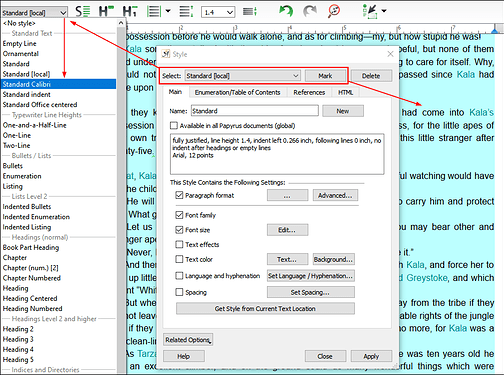Select '<No style>' in the style list
This screenshot has width=504, height=375.
[x=58, y=23]
